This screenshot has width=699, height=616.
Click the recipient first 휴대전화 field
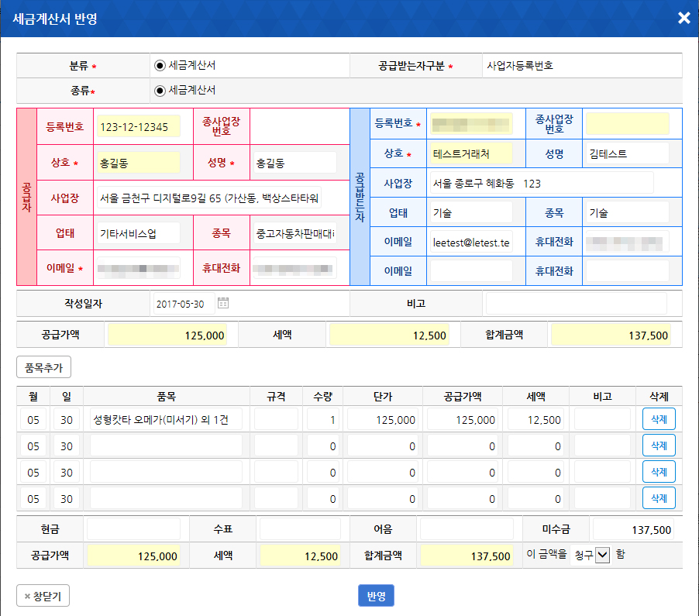click(x=627, y=242)
